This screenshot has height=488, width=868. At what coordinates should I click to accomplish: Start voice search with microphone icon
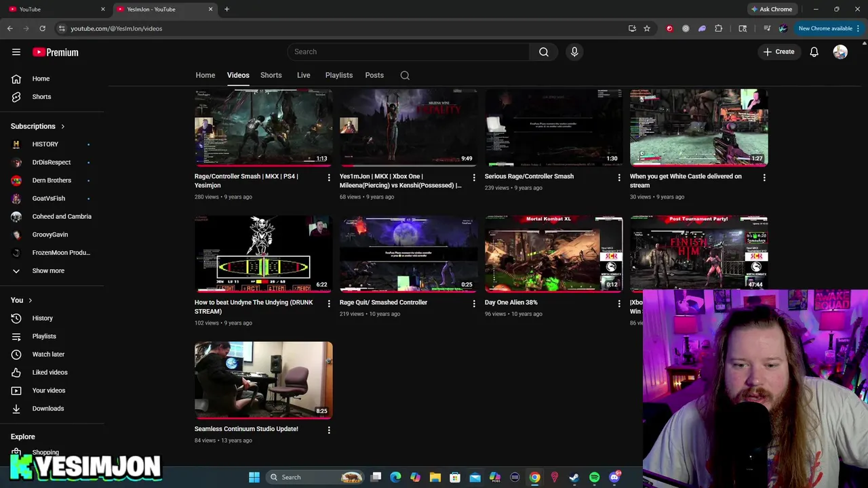[574, 52]
